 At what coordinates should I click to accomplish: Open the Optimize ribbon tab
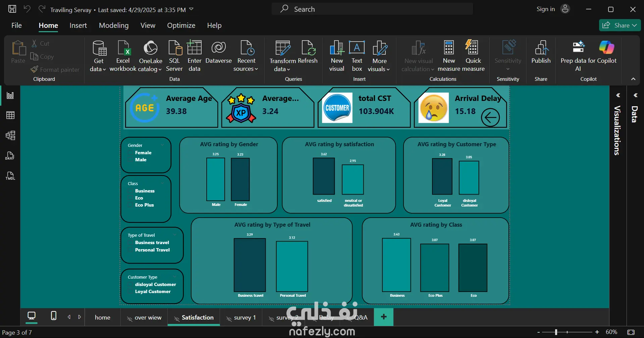[x=181, y=25]
